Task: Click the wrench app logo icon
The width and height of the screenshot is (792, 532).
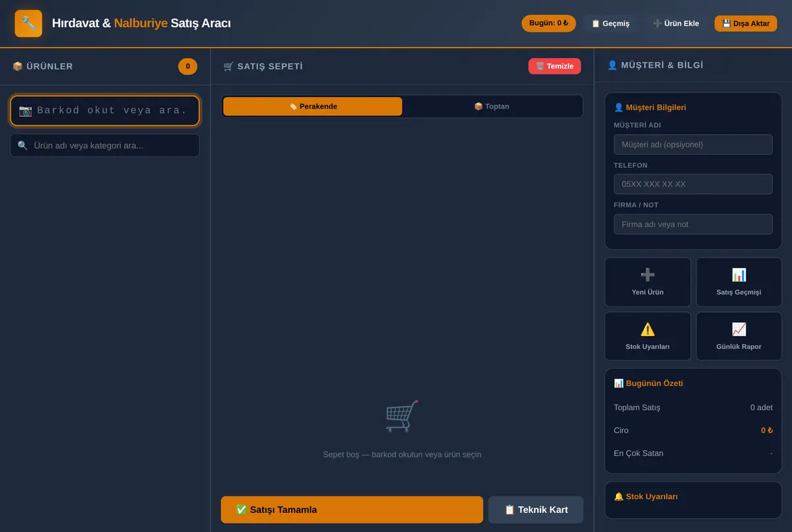Action: pyautogui.click(x=28, y=23)
